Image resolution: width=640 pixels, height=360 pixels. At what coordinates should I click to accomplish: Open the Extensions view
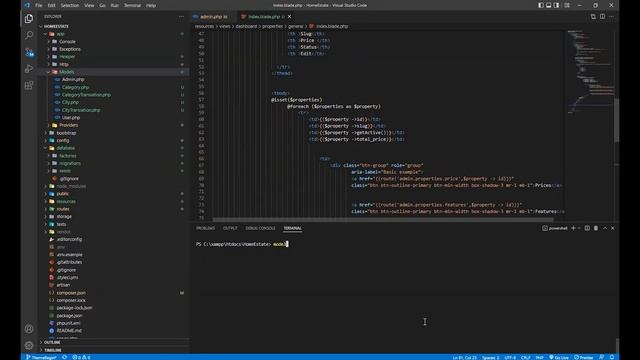(x=29, y=85)
